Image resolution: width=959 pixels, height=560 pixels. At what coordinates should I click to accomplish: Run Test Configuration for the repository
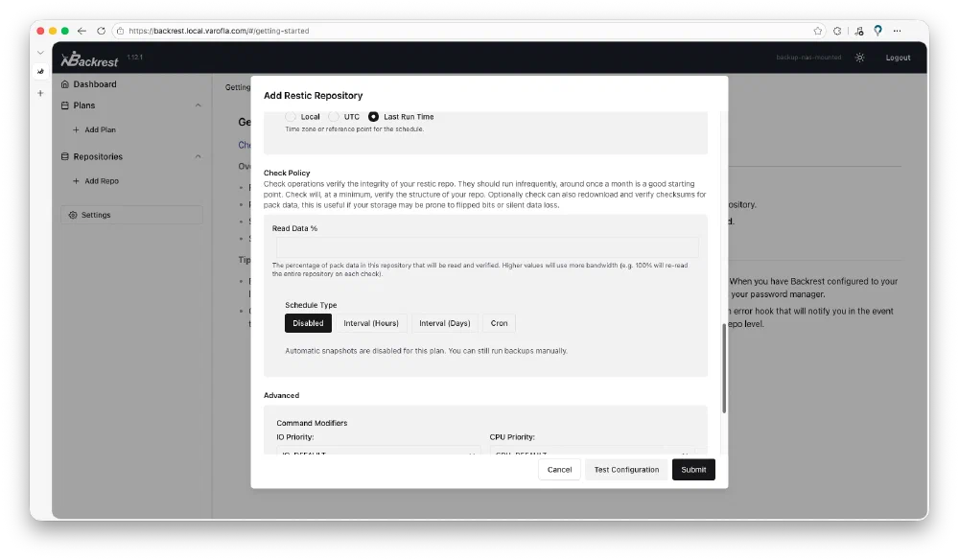[x=626, y=469]
